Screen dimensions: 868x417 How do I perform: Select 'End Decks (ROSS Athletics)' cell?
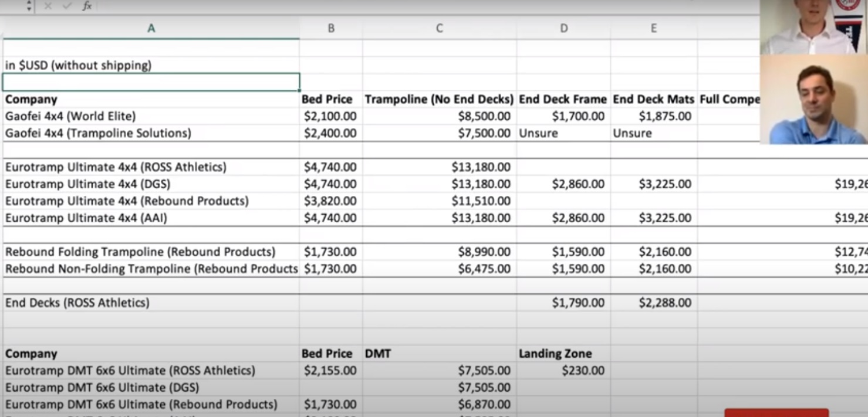pyautogui.click(x=151, y=303)
